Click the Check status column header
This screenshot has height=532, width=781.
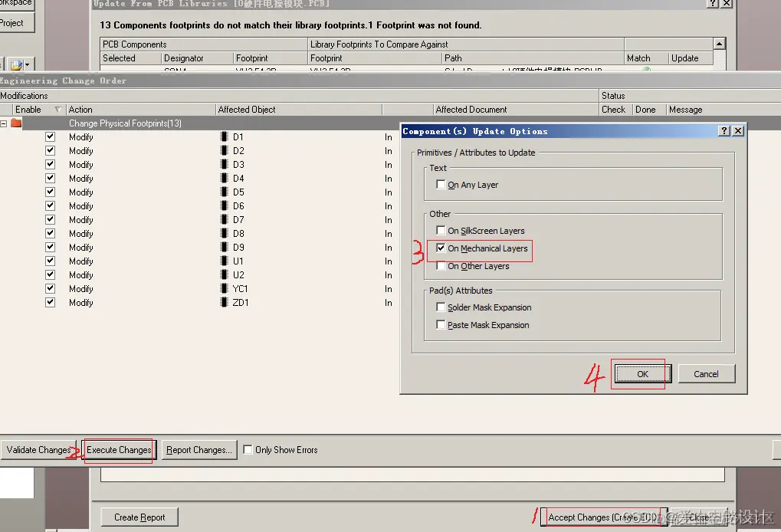click(x=615, y=110)
